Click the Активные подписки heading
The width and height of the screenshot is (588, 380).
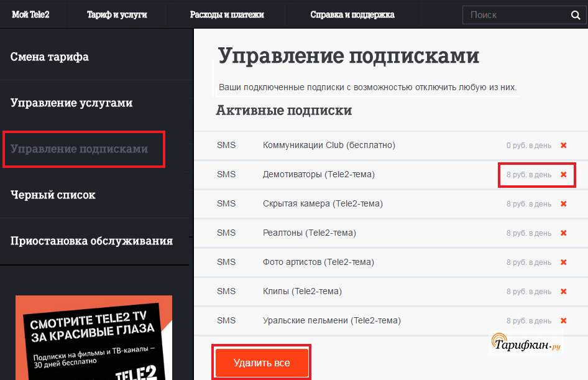(284, 110)
